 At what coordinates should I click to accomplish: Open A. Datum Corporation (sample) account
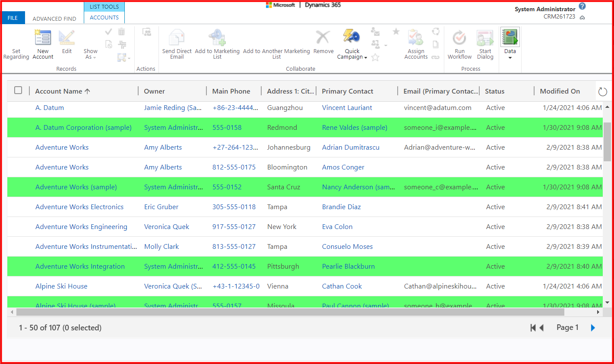click(x=83, y=128)
